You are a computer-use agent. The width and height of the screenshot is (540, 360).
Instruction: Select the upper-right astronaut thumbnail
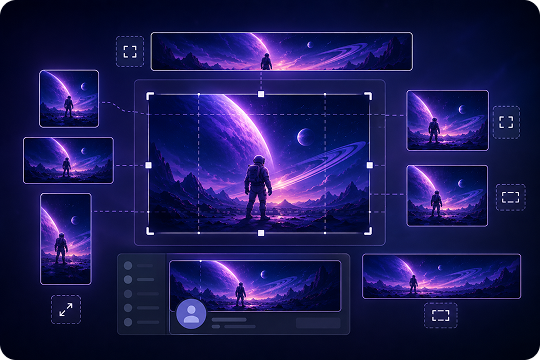click(447, 120)
